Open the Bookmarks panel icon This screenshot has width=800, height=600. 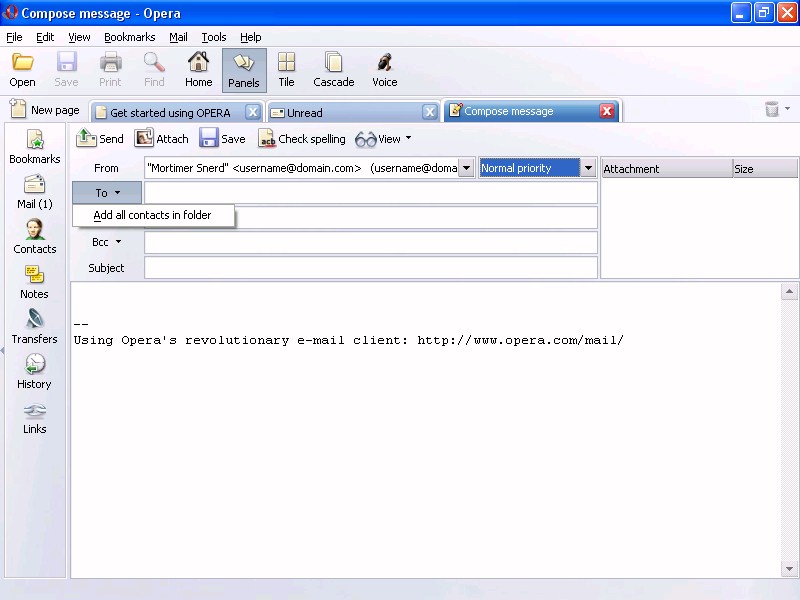point(35,146)
